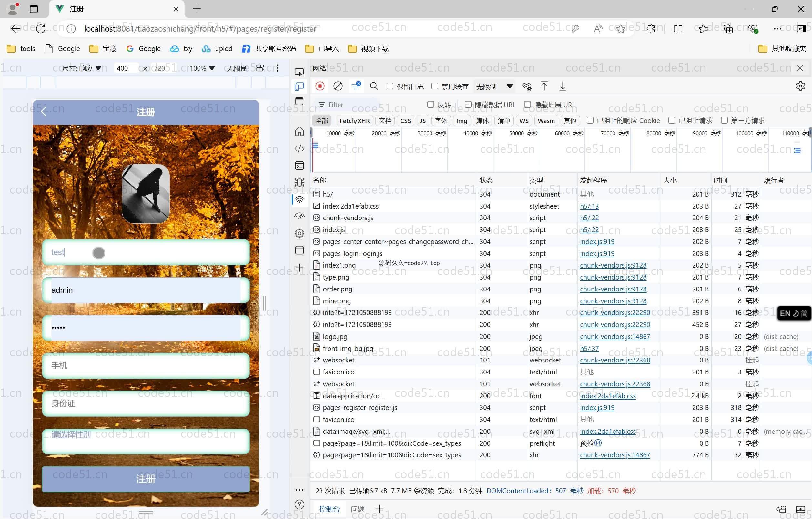Open device toolbar more options menu
812x519 pixels.
coord(277,68)
